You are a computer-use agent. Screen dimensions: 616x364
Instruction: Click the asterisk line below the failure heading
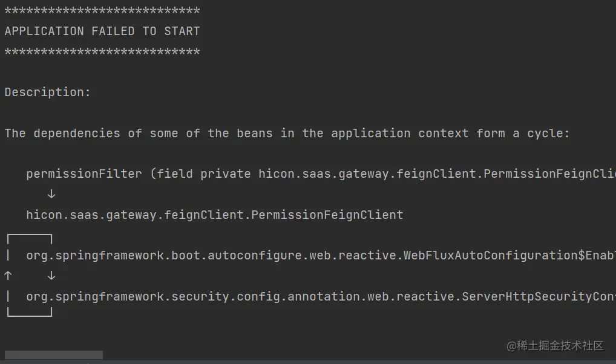[x=102, y=52]
